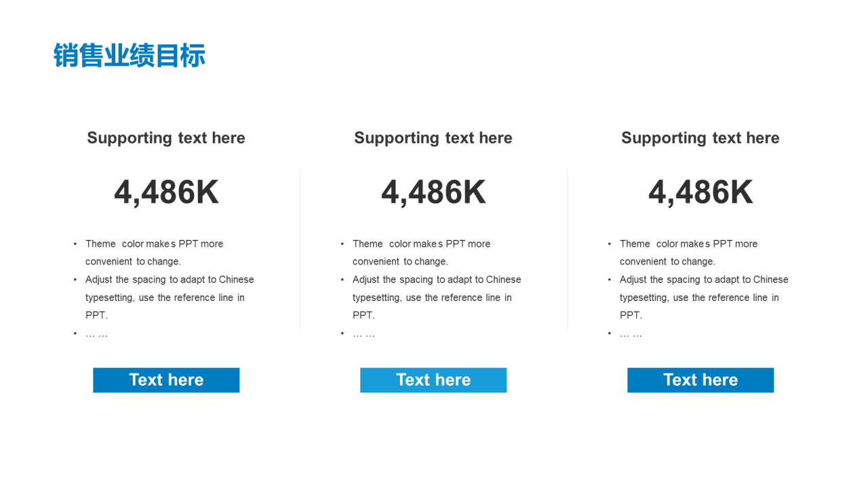
Task: Click the middle column Theme color bullet
Action: [421, 252]
